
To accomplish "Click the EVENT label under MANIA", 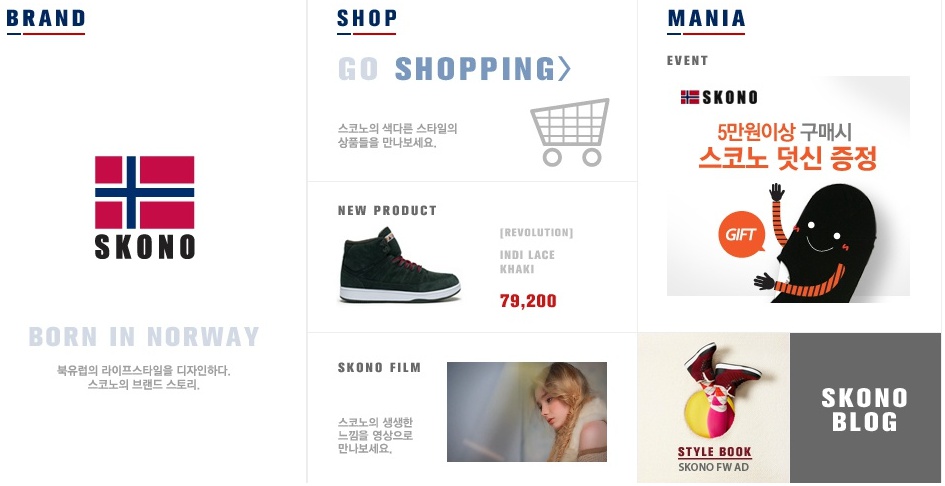I will (x=688, y=60).
